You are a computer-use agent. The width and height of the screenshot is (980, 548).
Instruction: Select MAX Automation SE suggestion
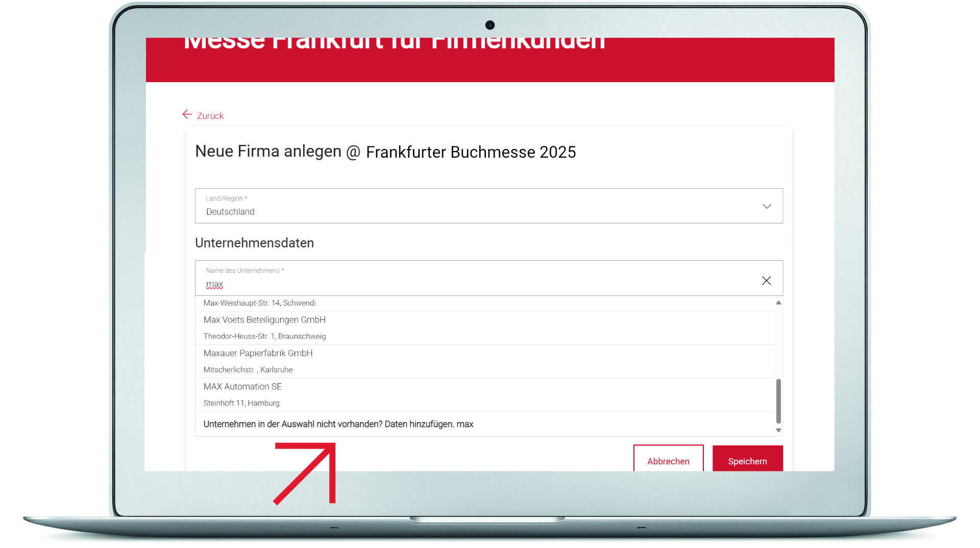(242, 387)
